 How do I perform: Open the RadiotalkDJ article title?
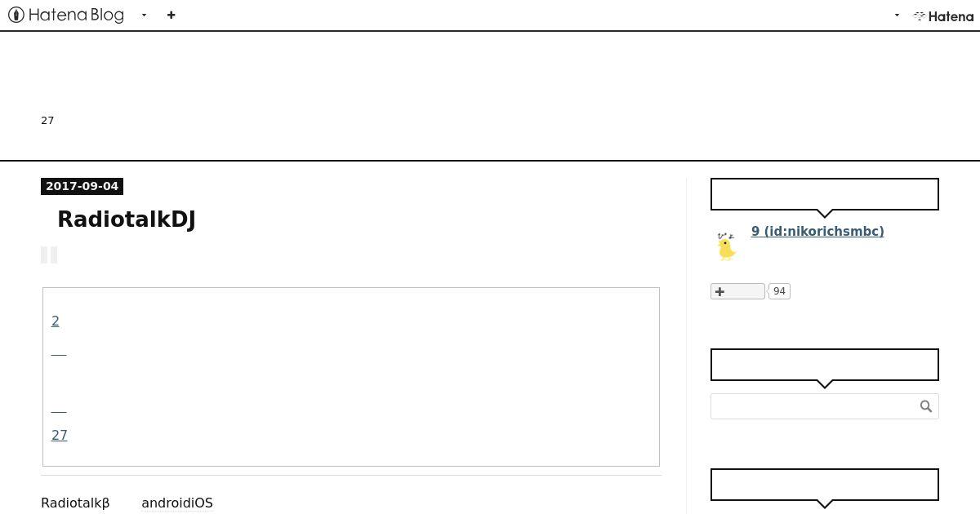click(x=127, y=219)
